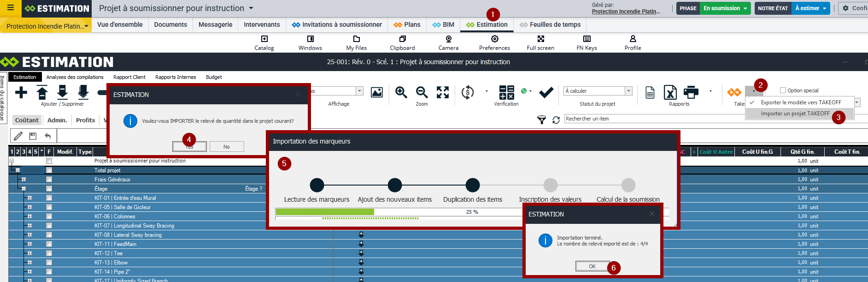Click the Excel export report icon
868x282 pixels.
(x=670, y=92)
